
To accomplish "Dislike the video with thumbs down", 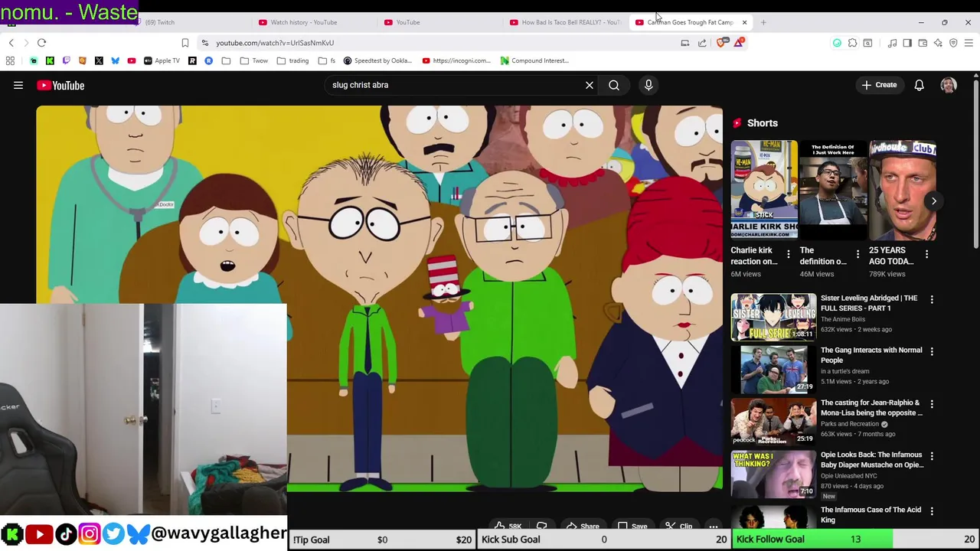I will (x=542, y=526).
